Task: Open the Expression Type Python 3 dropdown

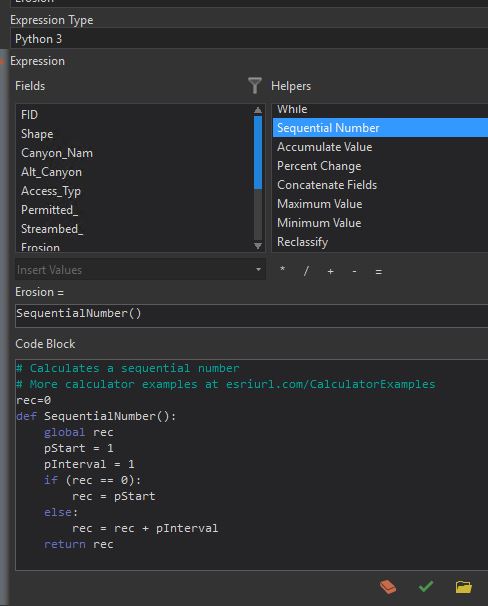Action: click(249, 39)
